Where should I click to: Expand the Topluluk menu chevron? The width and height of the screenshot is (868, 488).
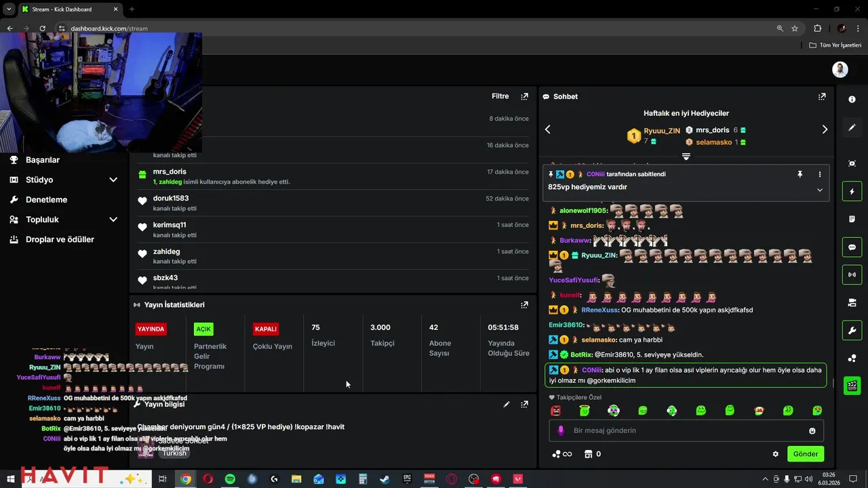pyautogui.click(x=113, y=220)
